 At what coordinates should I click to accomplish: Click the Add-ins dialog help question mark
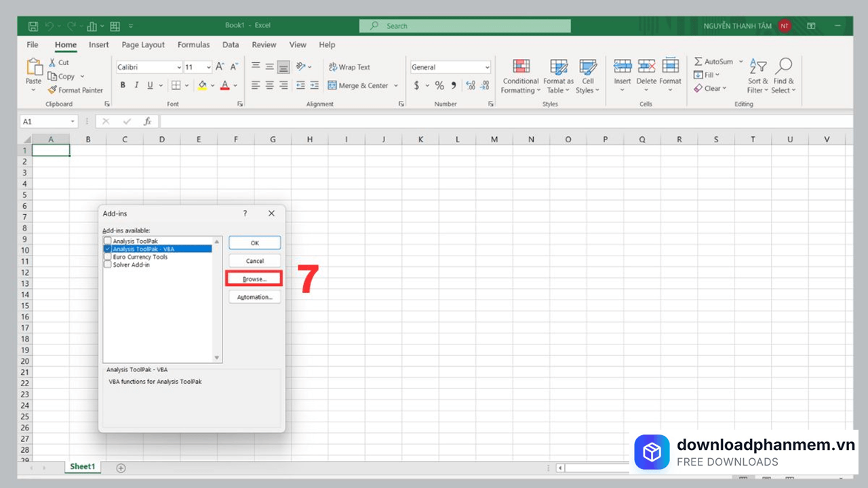(245, 213)
